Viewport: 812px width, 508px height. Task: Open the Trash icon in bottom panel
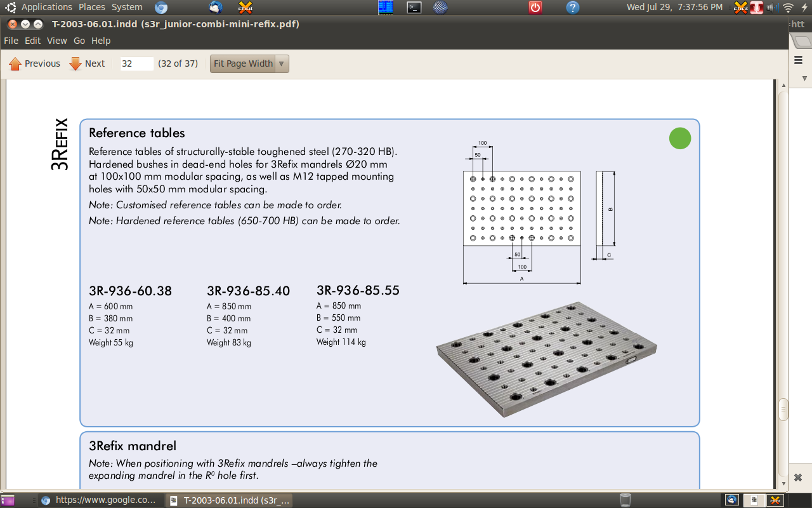tap(625, 500)
